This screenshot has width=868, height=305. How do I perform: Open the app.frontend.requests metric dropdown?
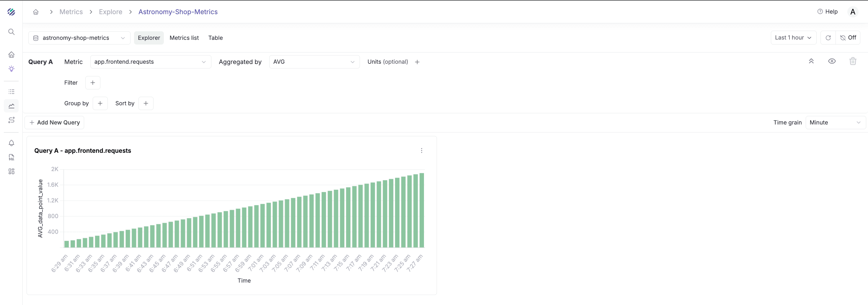[x=150, y=62]
